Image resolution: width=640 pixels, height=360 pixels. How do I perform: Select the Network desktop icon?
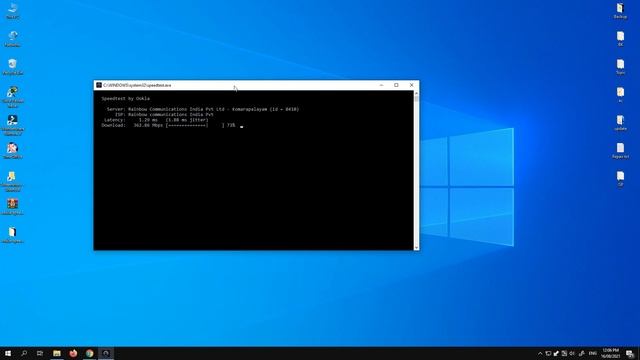13,39
